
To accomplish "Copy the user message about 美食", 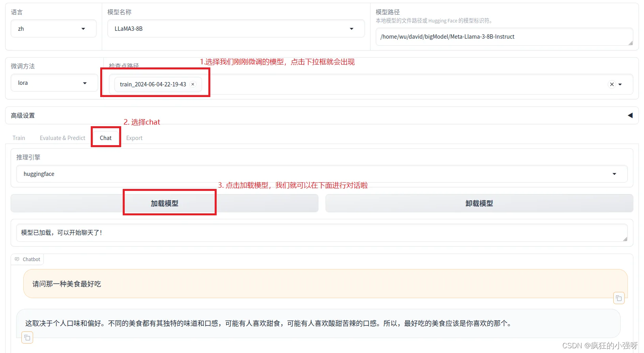I will 619,299.
